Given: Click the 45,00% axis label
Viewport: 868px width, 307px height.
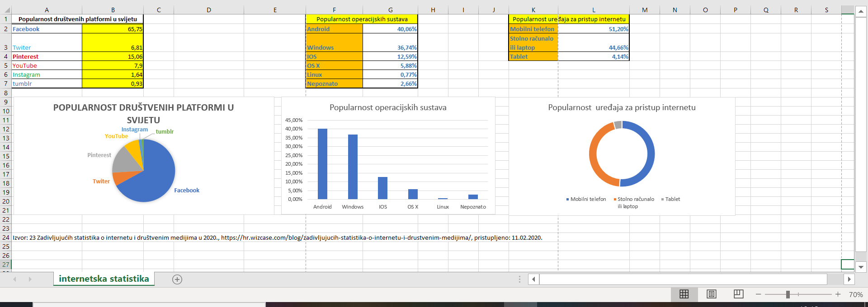Looking at the screenshot, I should 294,120.
